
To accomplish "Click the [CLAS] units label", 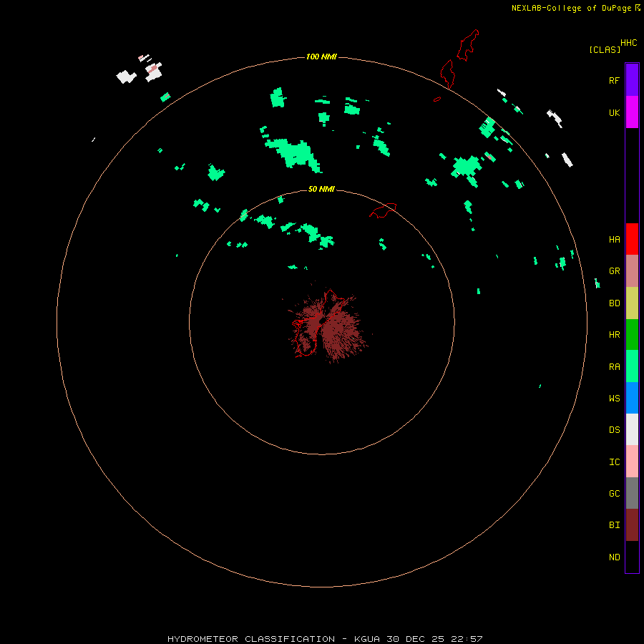I will tap(605, 49).
